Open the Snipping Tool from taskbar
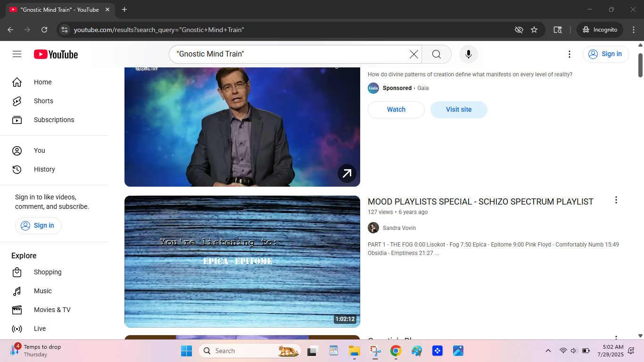644x362 pixels. point(375,351)
